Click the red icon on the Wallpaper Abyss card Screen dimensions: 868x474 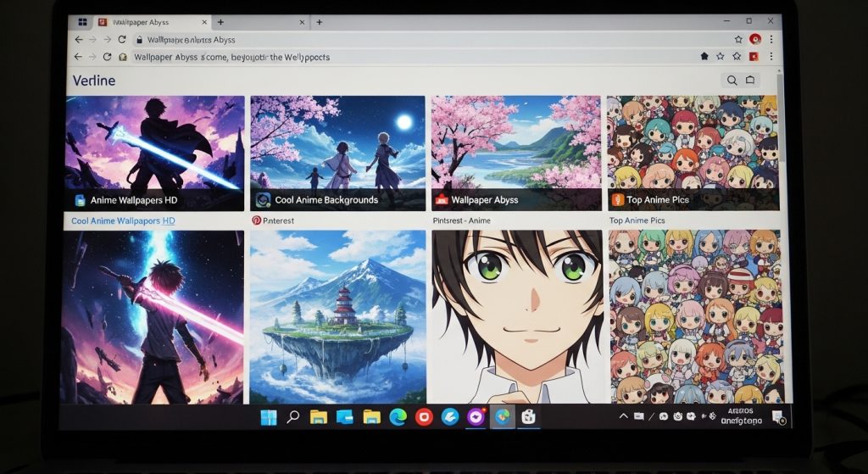441,200
